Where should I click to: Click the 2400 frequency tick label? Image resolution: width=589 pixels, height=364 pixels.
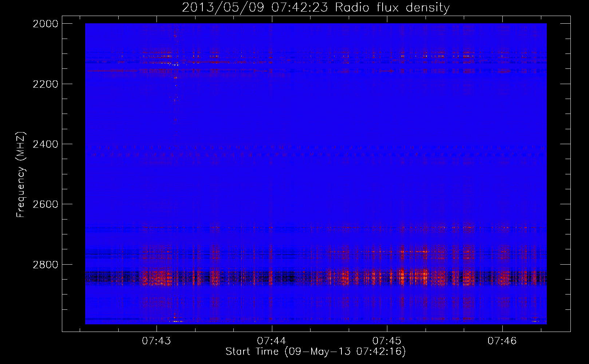point(46,145)
